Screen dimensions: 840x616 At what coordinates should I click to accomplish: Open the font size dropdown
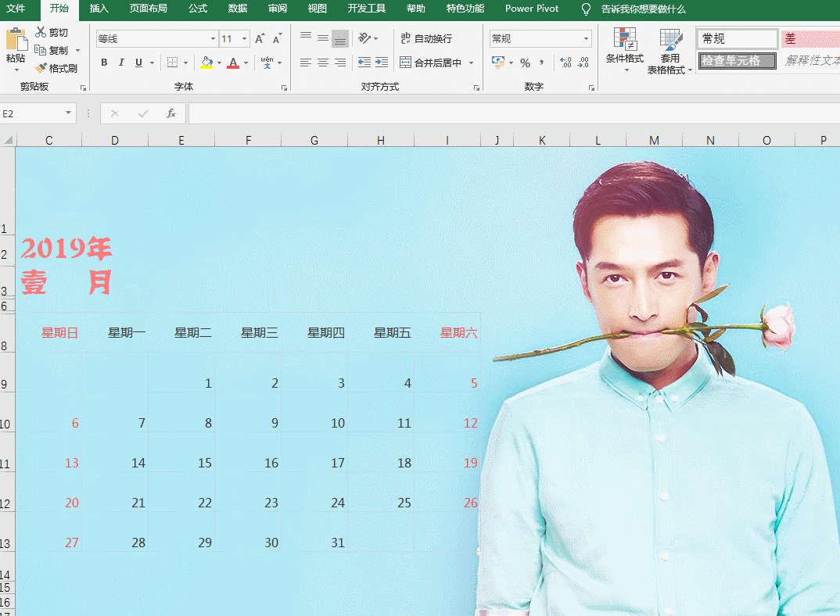pyautogui.click(x=244, y=38)
